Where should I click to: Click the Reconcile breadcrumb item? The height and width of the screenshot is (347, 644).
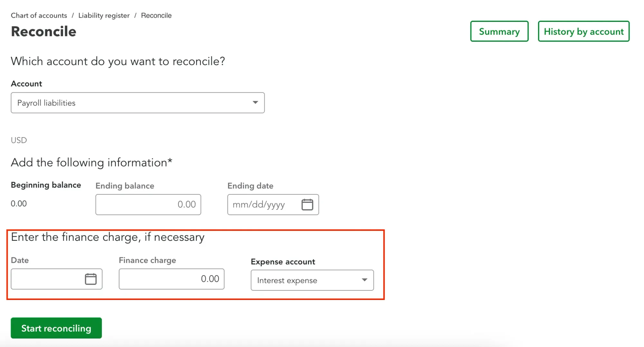coord(156,15)
